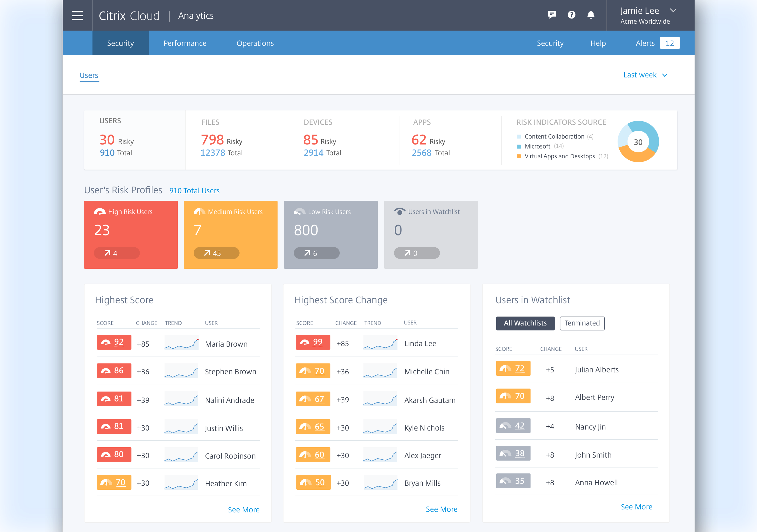This screenshot has height=532, width=757.
Task: Open the help question mark icon
Action: (571, 15)
